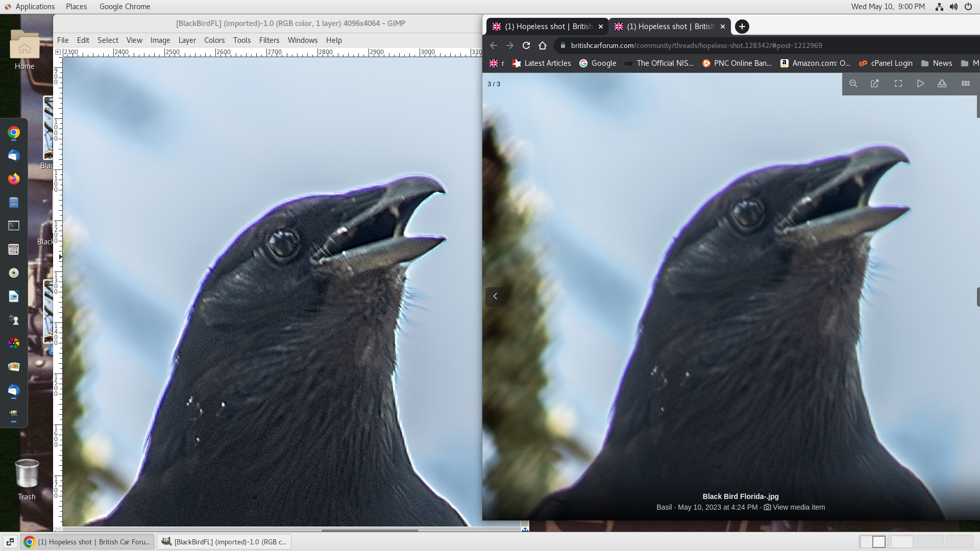Expand the News bookmarks folder
The width and height of the screenshot is (980, 551).
point(937,63)
